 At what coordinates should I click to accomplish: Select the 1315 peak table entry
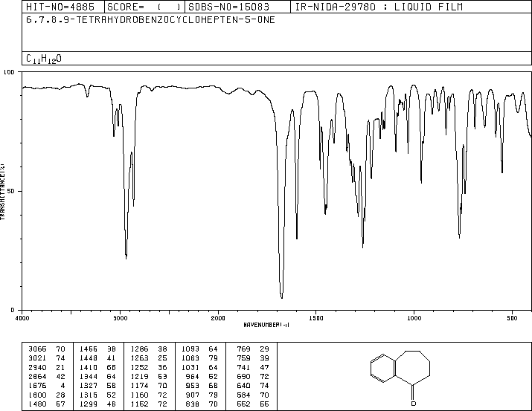[97, 395]
